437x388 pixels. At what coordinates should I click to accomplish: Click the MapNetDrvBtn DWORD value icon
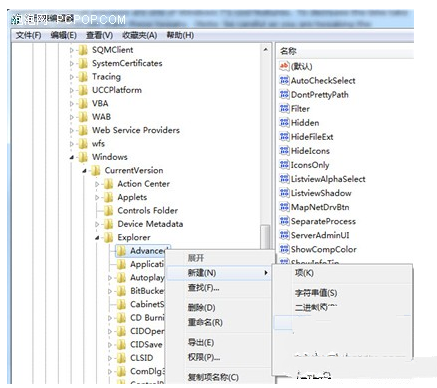coord(284,207)
